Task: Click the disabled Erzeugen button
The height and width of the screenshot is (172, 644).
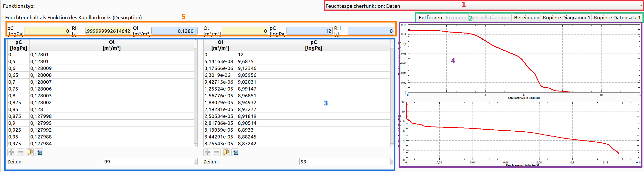Action: coord(456,18)
